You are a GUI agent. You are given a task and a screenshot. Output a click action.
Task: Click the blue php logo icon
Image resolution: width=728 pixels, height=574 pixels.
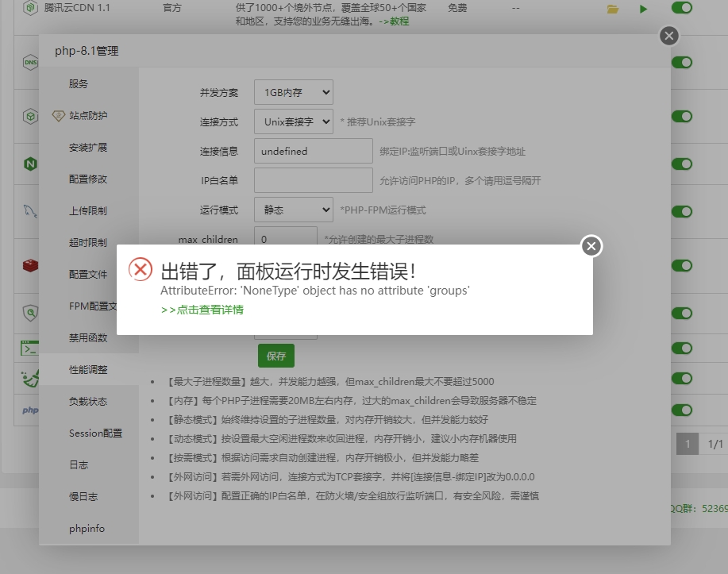click(x=30, y=410)
